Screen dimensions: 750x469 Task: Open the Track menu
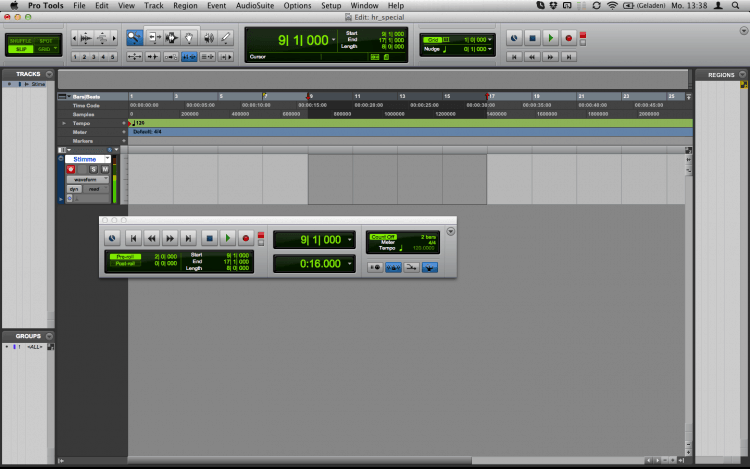pyautogui.click(x=154, y=6)
